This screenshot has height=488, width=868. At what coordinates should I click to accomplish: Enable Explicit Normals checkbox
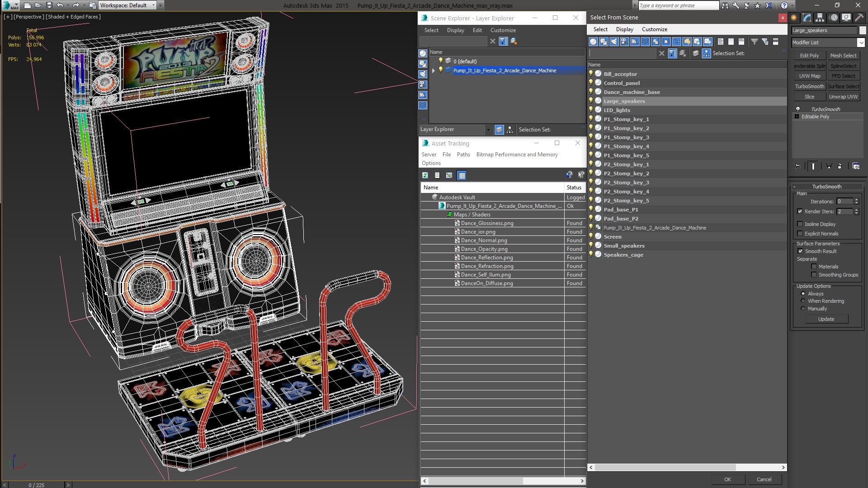[800, 234]
